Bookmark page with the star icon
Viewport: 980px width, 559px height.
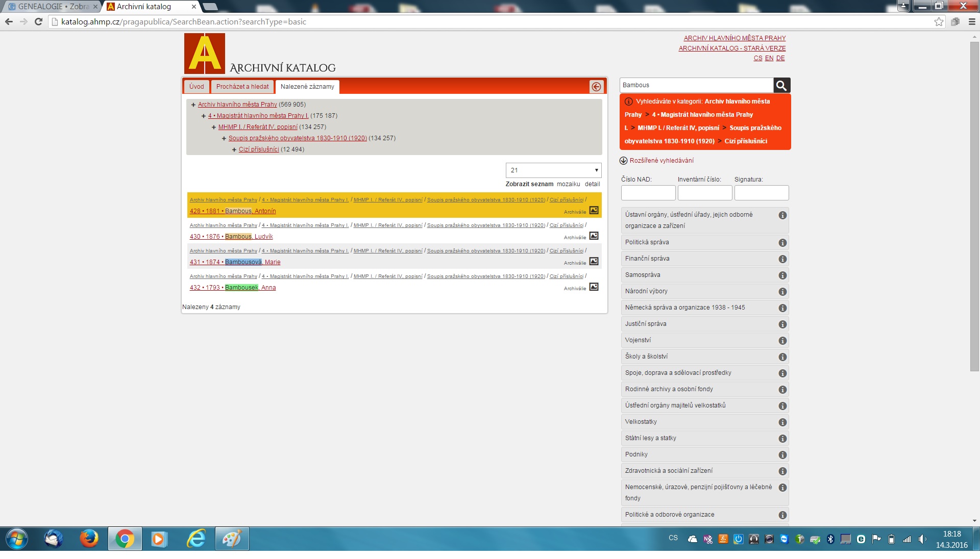tap(939, 22)
